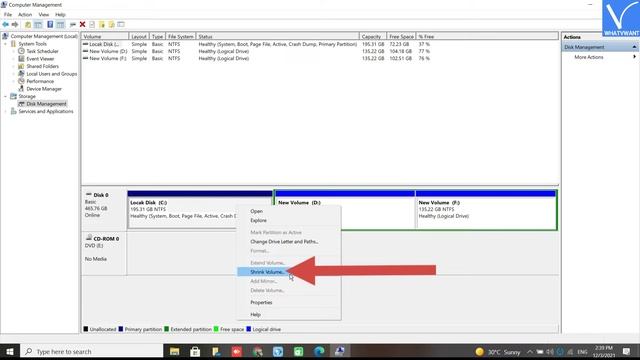640x360 pixels.
Task: Click the toolbar icon right of red X
Action: coord(92,24)
